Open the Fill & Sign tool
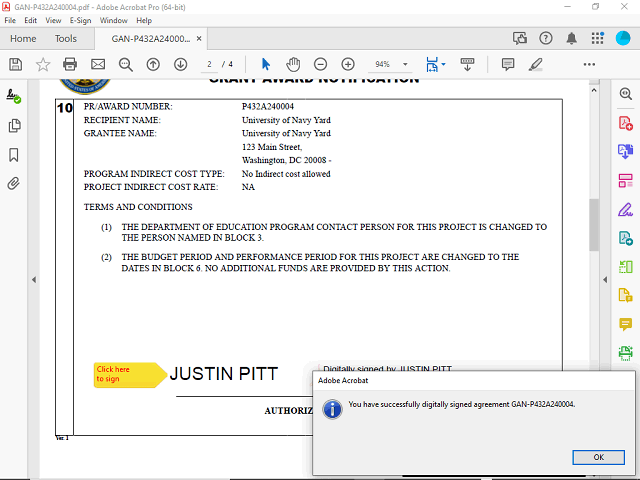640x480 pixels. 626,209
